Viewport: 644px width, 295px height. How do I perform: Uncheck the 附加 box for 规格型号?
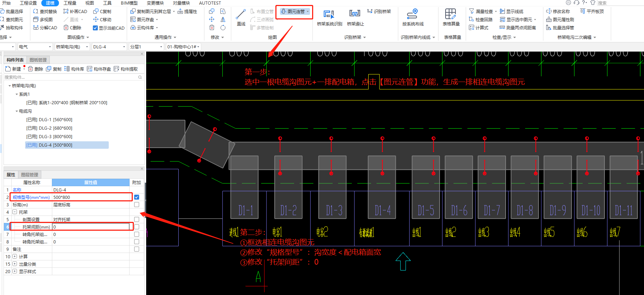[x=137, y=197]
